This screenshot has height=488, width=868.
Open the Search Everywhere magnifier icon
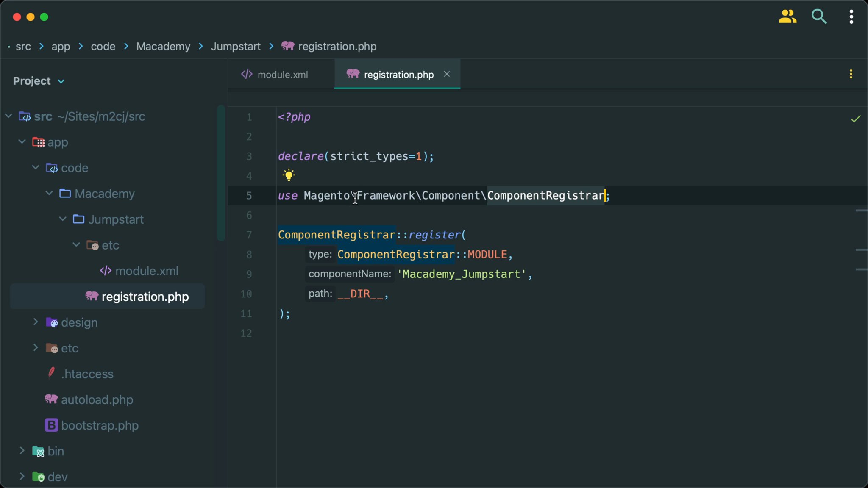(818, 17)
